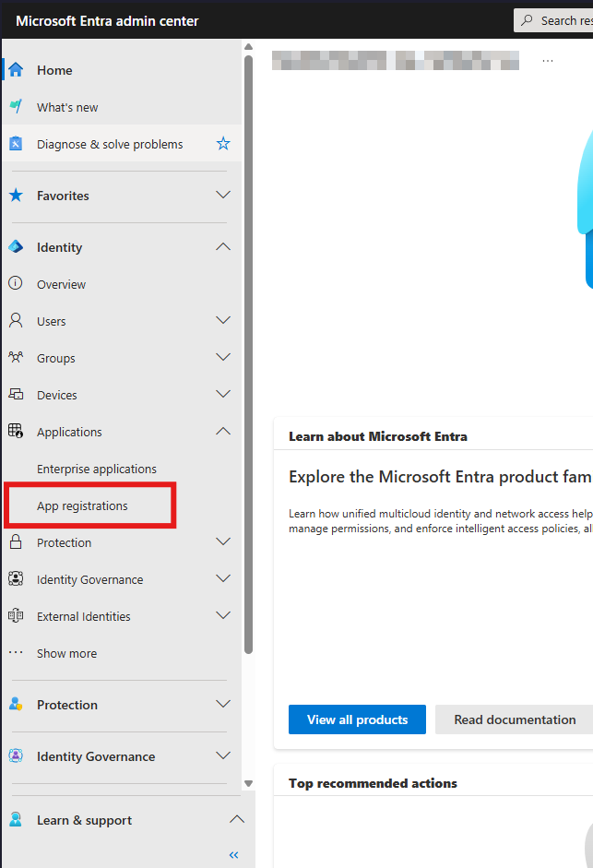
Task: Click the Devices icon
Action: click(16, 394)
